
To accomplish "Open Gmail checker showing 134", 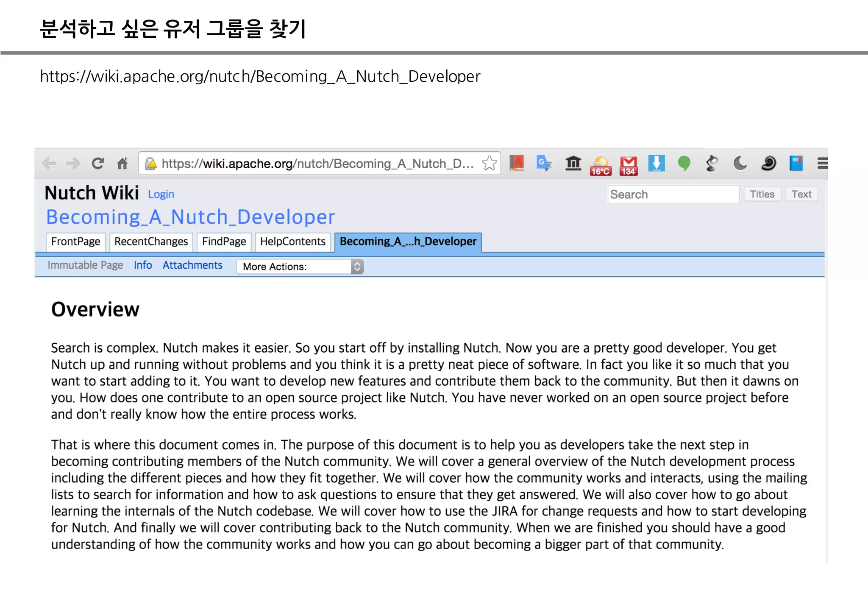I will coord(629,165).
